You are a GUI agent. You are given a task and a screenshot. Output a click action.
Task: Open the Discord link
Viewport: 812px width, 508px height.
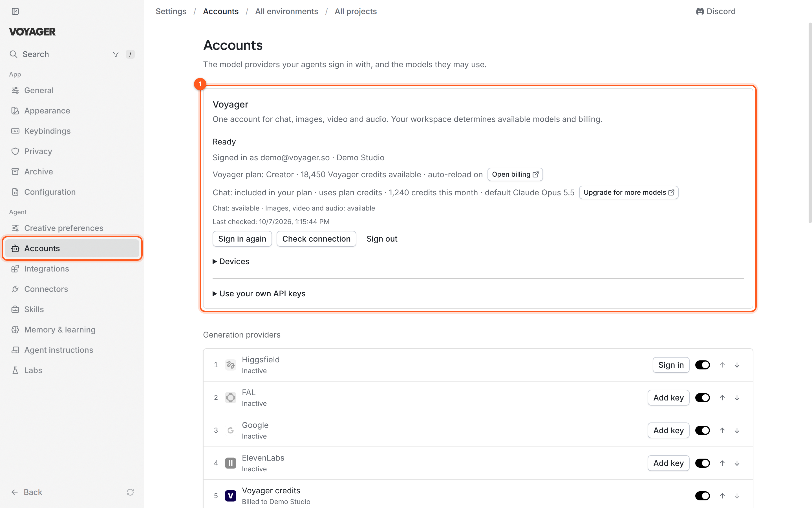tap(715, 11)
